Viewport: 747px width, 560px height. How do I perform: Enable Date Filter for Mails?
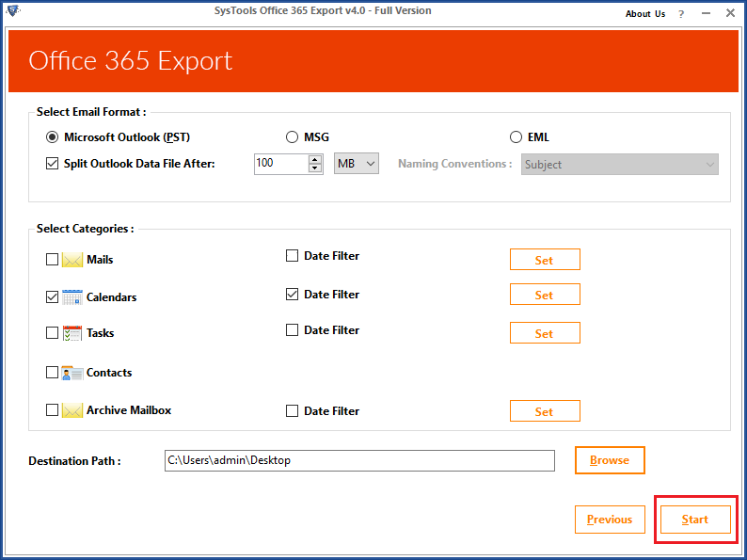(292, 256)
